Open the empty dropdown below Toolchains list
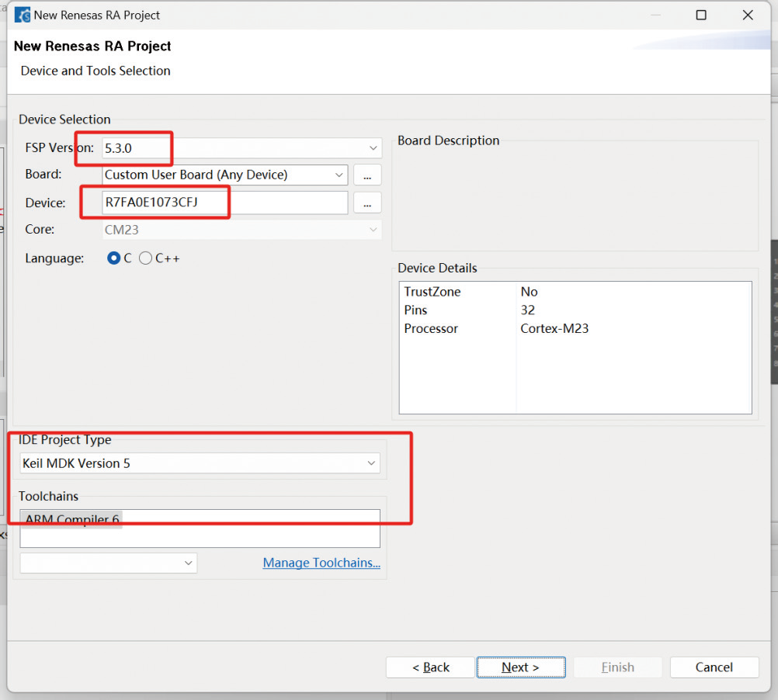Image resolution: width=778 pixels, height=700 pixels. (x=108, y=563)
